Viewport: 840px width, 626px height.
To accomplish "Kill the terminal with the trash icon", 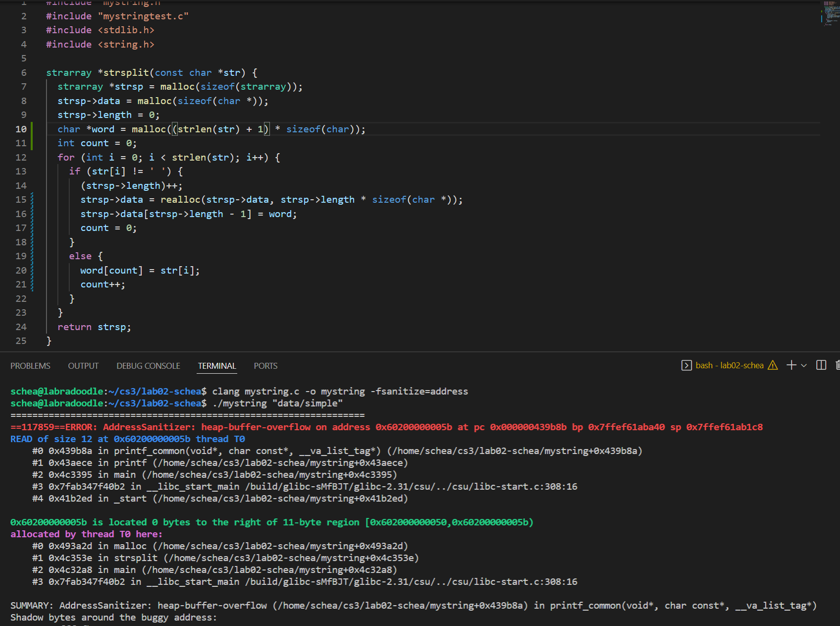I will 837,365.
